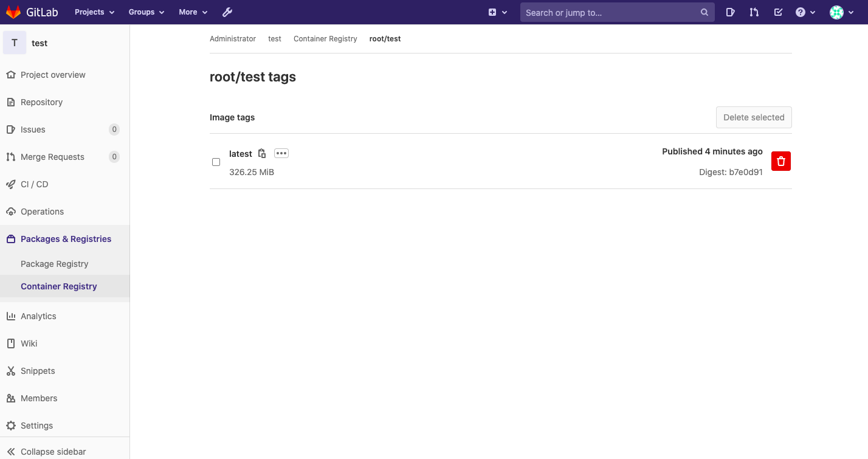Open the Administrator breadcrumb link

[233, 38]
